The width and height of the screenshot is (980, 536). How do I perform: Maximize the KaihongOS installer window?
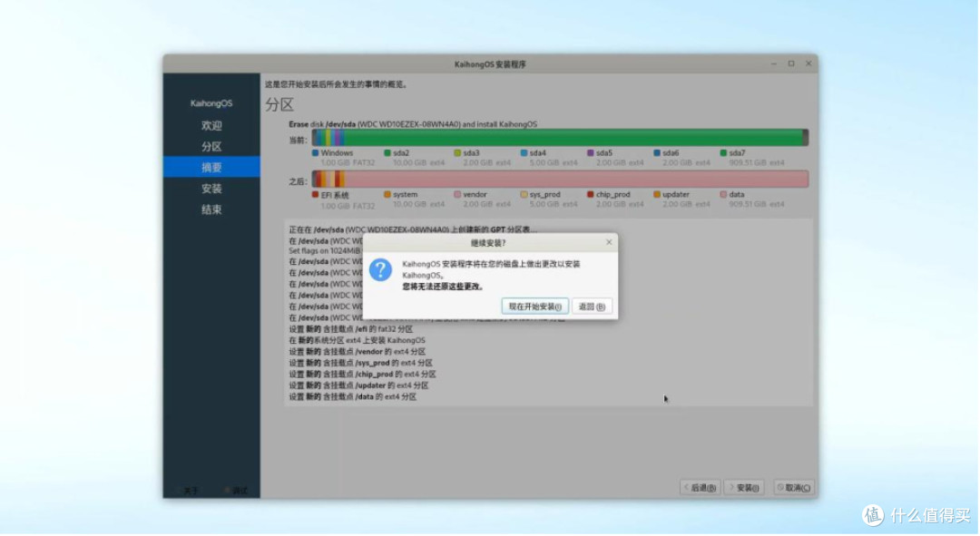coord(791,63)
